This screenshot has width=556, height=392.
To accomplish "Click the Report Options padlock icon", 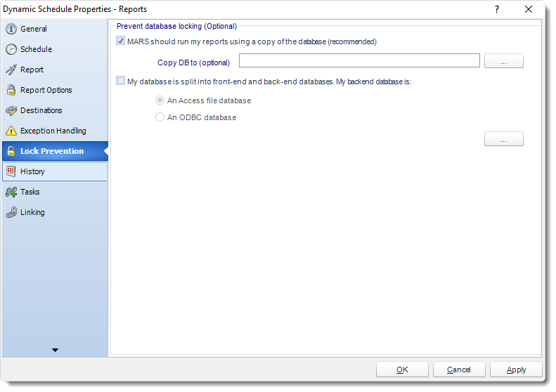I will tap(11, 90).
